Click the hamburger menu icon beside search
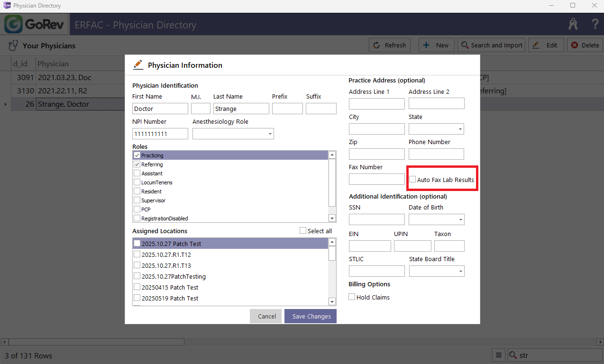The image size is (604, 364). click(x=498, y=355)
